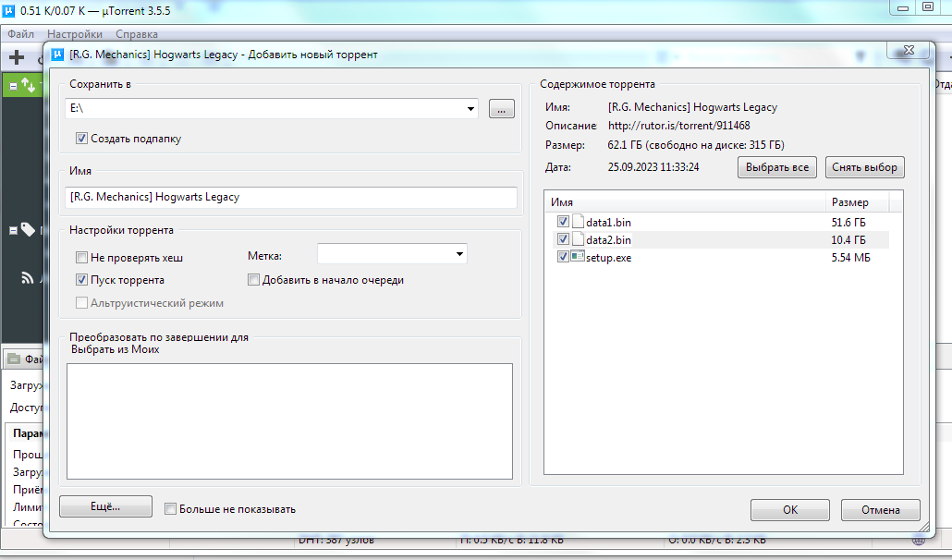Toggle the 'Создать подпапку' checkbox
This screenshot has width=952, height=560.
pos(81,139)
